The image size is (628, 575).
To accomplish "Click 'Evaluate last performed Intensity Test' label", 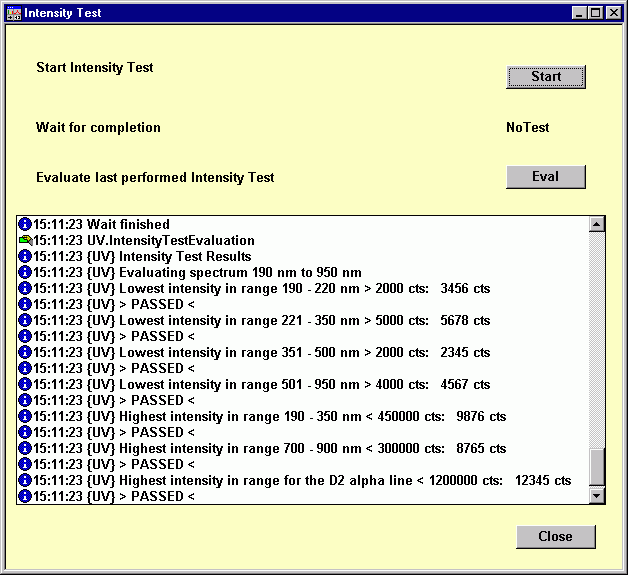I will coord(155,177).
